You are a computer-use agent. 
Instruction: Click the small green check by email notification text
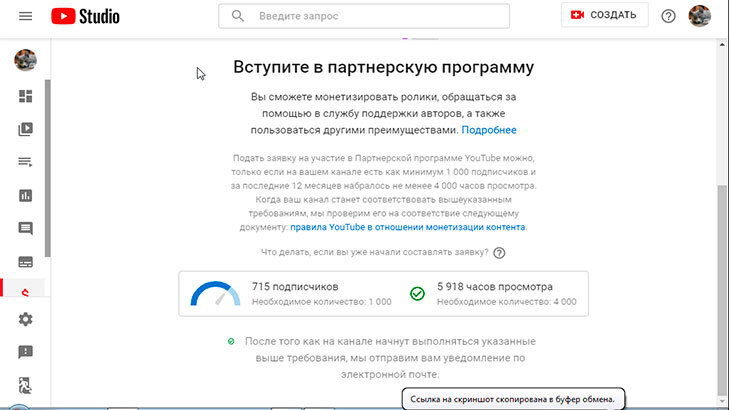click(231, 342)
